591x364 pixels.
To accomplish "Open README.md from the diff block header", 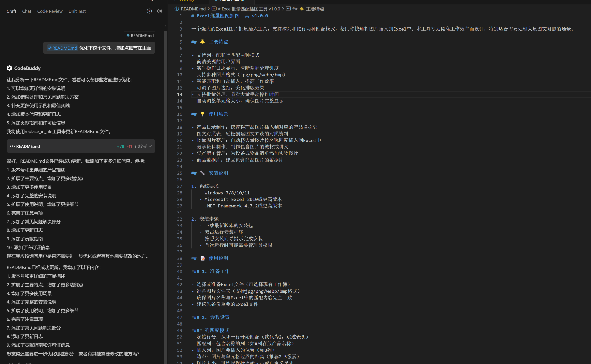I will [x=28, y=146].
